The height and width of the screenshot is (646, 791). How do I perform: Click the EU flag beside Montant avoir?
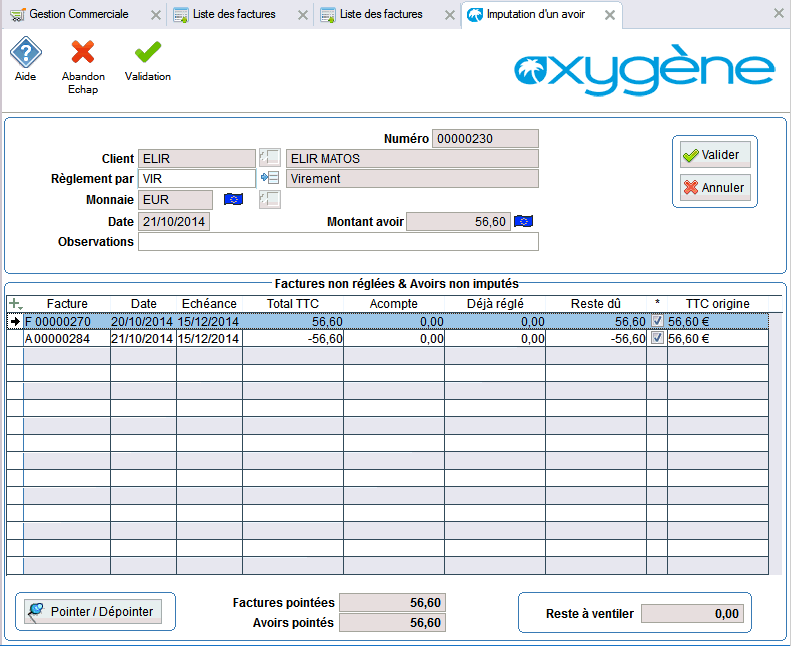[523, 221]
